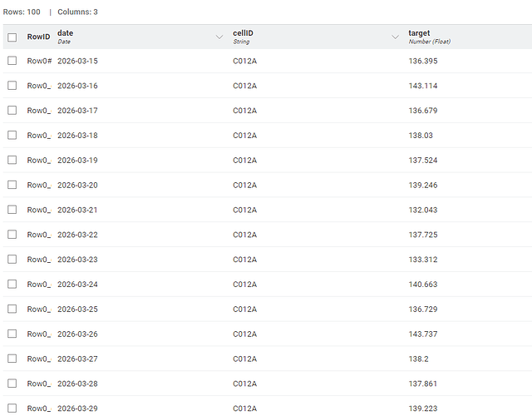The height and width of the screenshot is (416, 532).
Task: Select the row with target 140.663
Action: pos(12,285)
